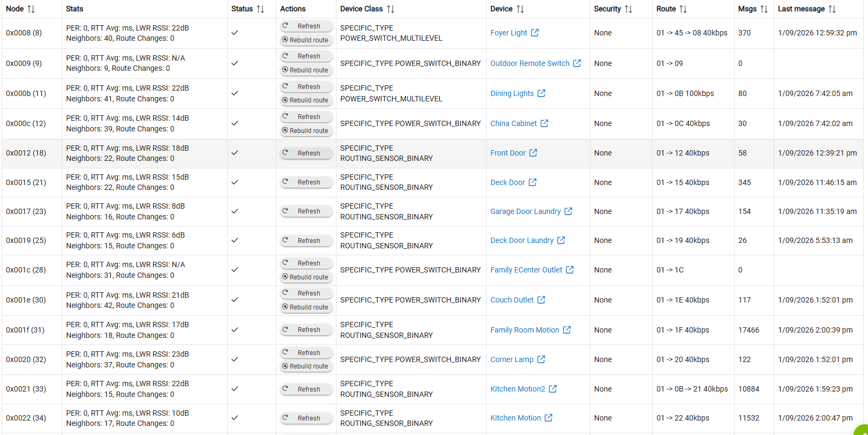This screenshot has height=435, width=868.
Task: Open external link icon next to Front Door
Action: click(533, 153)
